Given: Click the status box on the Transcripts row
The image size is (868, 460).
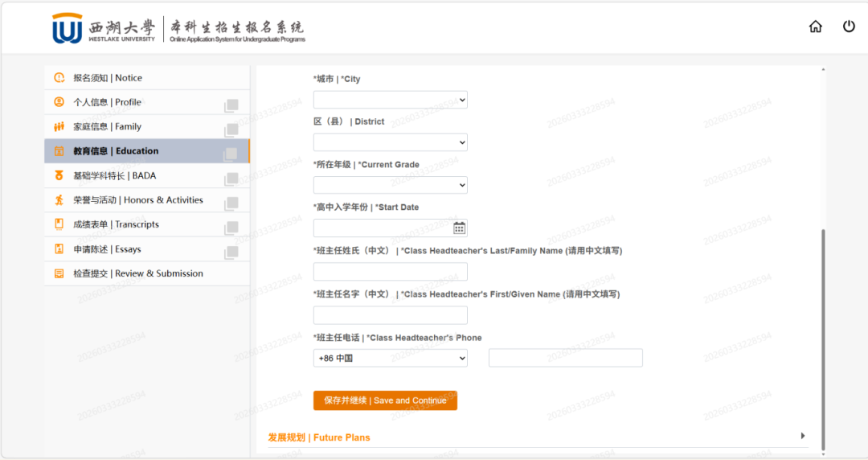Looking at the screenshot, I should pos(231,228).
